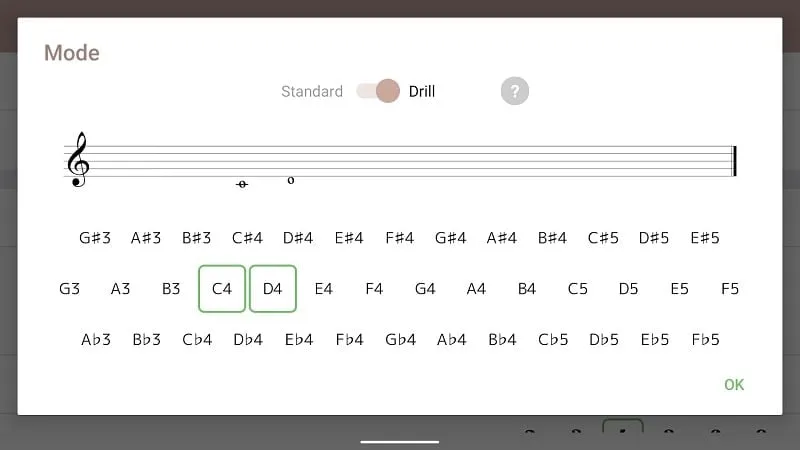800x450 pixels.
Task: Select the F5 note
Action: click(730, 289)
